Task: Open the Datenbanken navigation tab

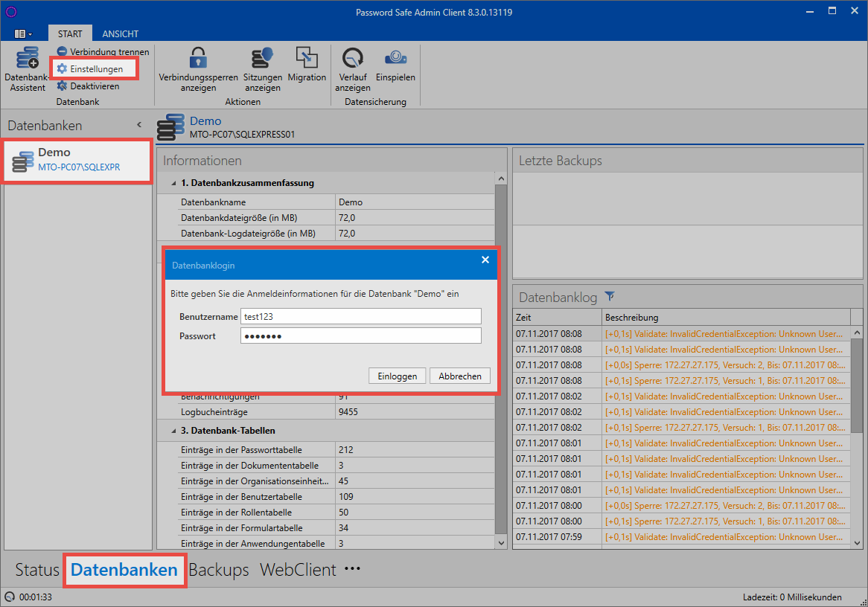Action: tap(124, 569)
